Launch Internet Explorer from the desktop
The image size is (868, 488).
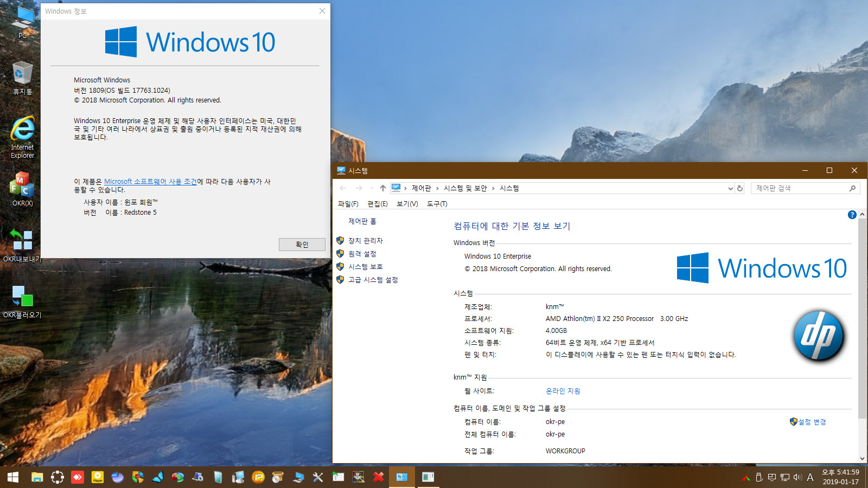click(22, 137)
